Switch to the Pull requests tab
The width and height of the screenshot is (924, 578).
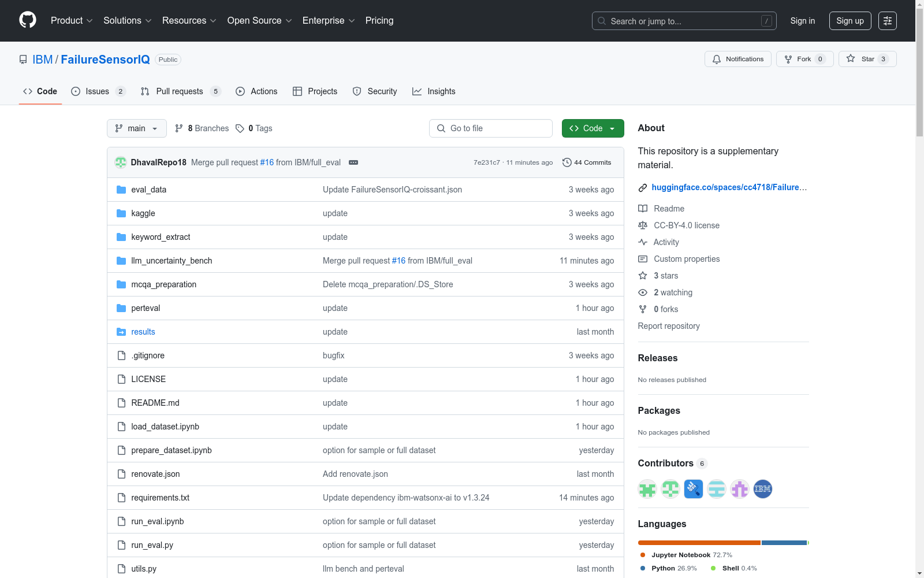(181, 91)
